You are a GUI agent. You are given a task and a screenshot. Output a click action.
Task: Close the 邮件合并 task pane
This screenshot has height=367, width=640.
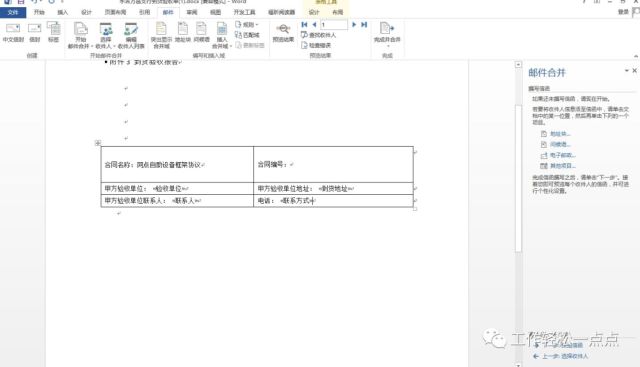click(635, 71)
